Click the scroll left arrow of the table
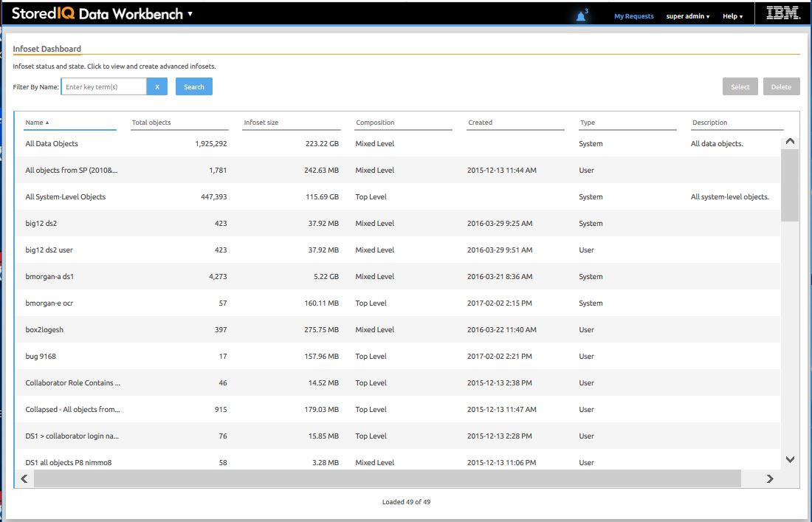The width and height of the screenshot is (812, 522). 24,478
